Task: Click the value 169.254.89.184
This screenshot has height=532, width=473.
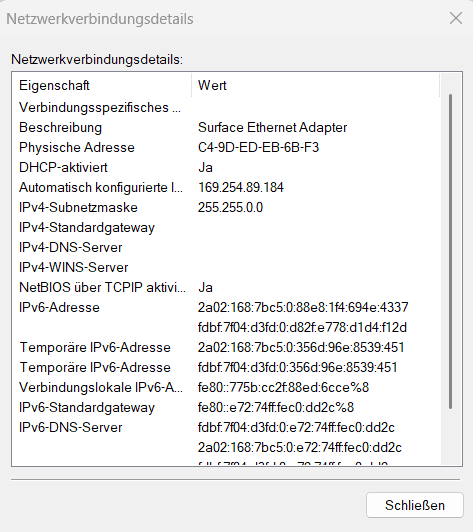Action: pyautogui.click(x=241, y=188)
